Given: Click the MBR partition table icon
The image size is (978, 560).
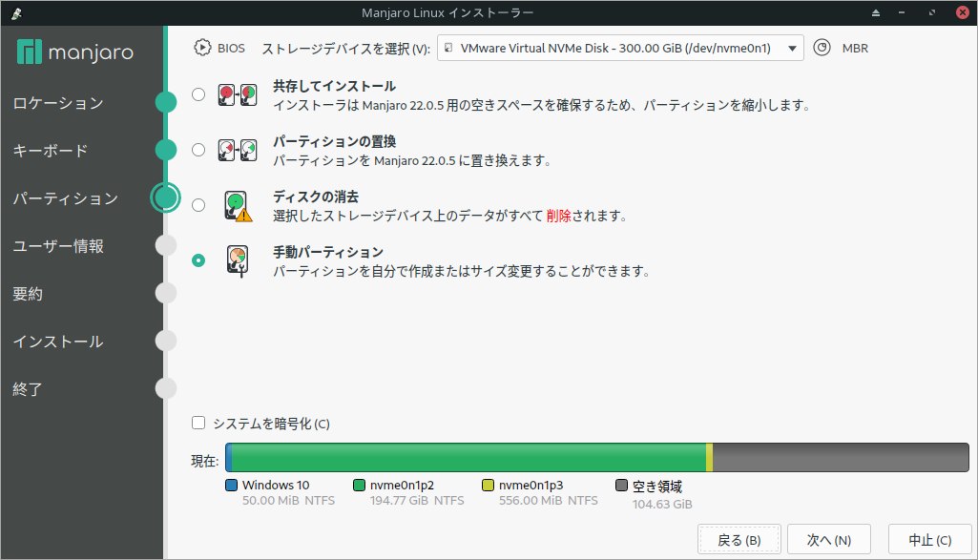Looking at the screenshot, I should tap(822, 46).
